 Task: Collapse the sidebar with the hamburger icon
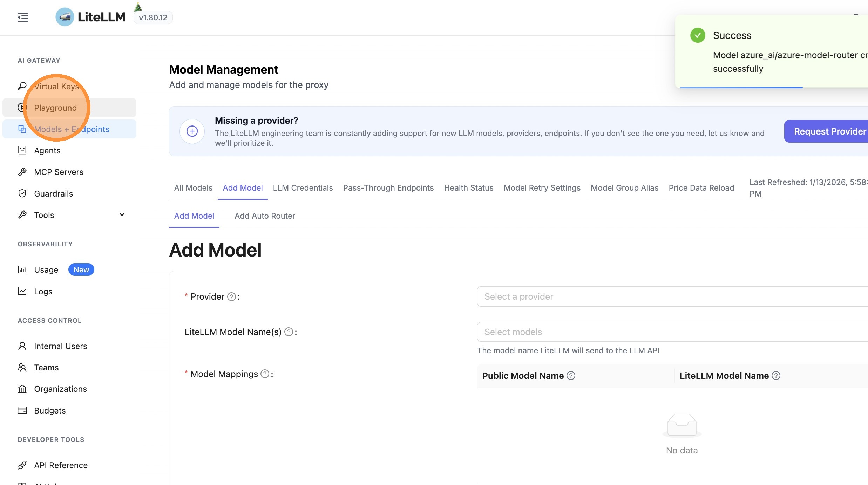[x=23, y=17]
